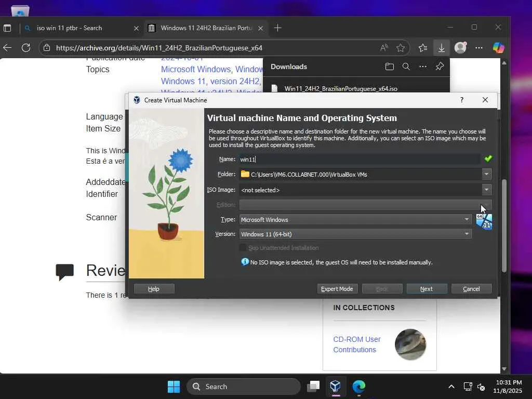Click the archive.org address bar URL
Image resolution: width=532 pixels, height=399 pixels.
pos(159,48)
